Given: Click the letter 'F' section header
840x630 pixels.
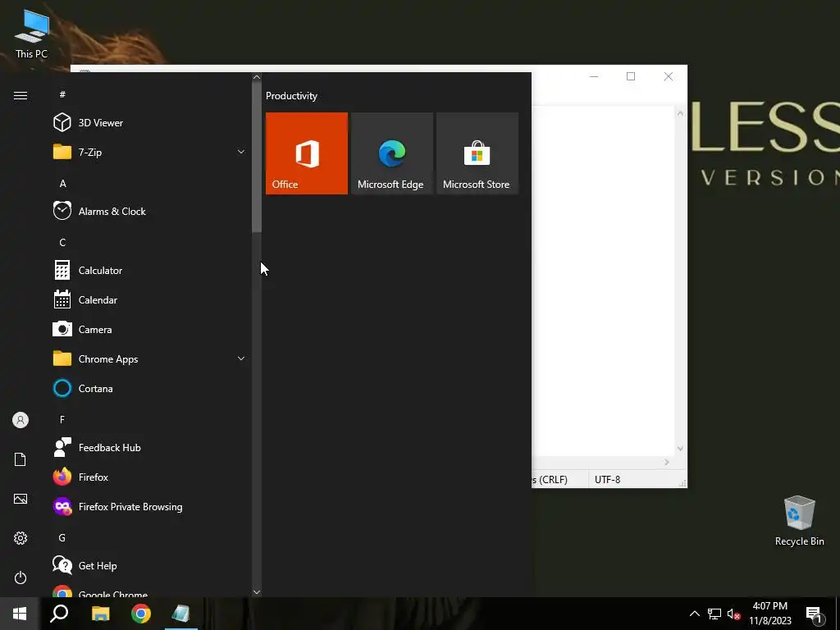Looking at the screenshot, I should coord(62,419).
